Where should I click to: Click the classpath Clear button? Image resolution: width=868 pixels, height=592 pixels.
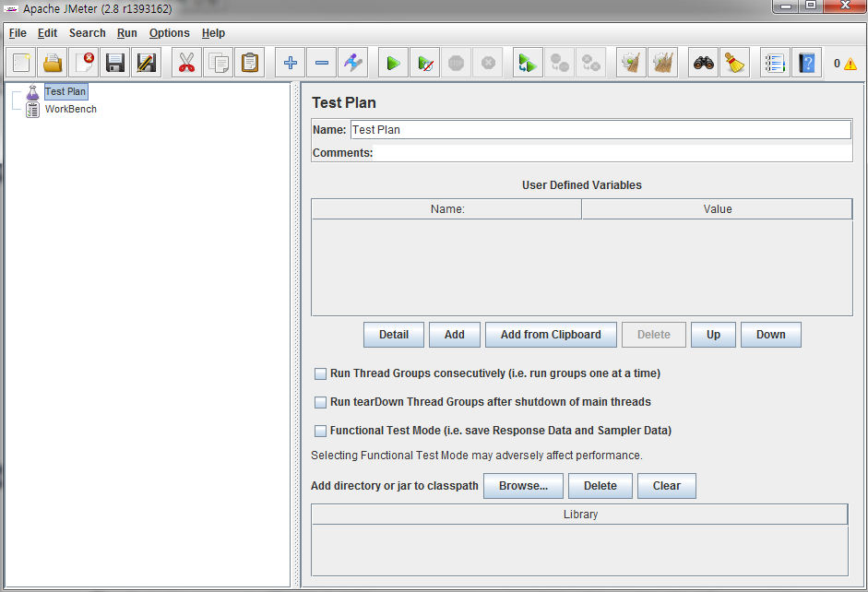(x=667, y=486)
